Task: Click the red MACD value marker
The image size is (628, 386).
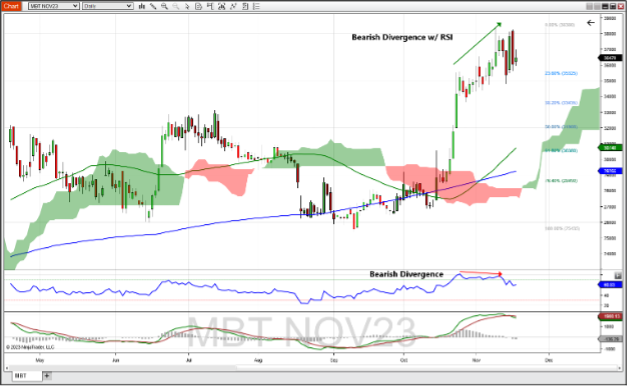Action: [x=610, y=317]
